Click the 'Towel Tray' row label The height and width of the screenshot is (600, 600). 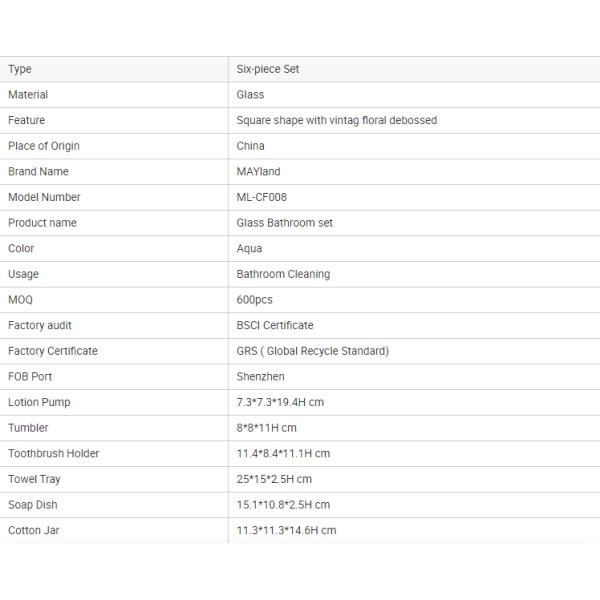35,479
